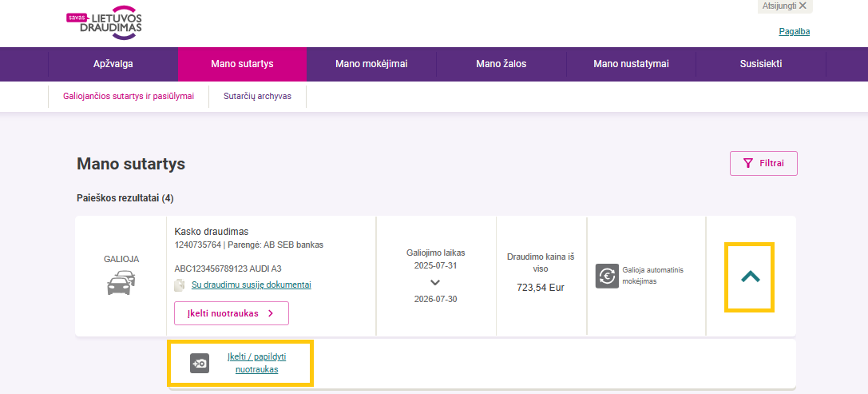Click the start date 2025-07-31
This screenshot has height=394, width=868.
435,265
